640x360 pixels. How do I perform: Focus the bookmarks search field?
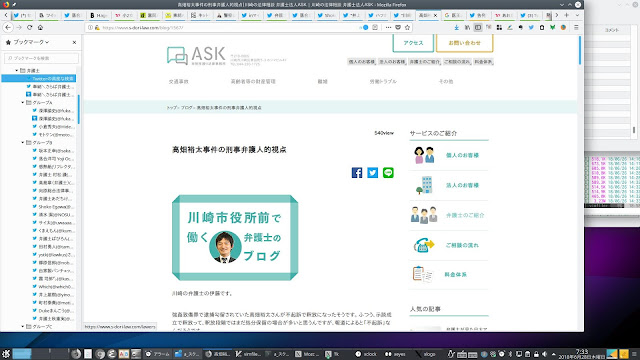pyautogui.click(x=41, y=58)
